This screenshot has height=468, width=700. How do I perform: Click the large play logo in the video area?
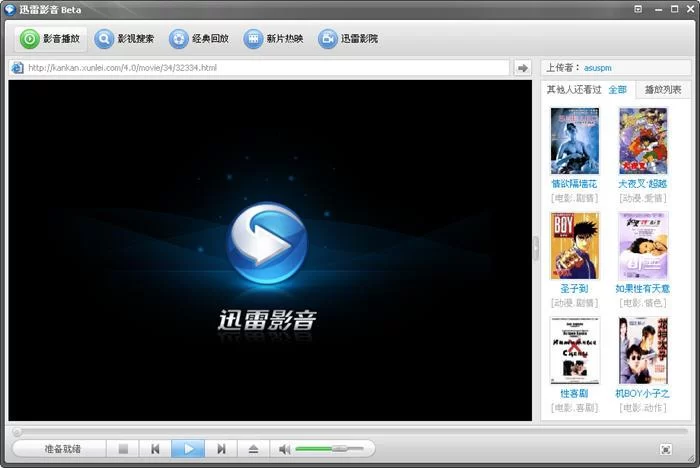267,243
